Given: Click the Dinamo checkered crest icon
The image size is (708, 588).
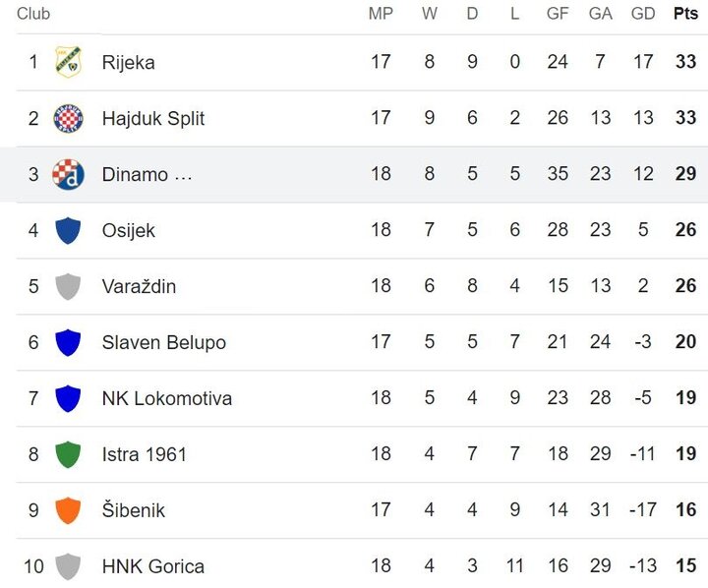Looking at the screenshot, I should (68, 174).
